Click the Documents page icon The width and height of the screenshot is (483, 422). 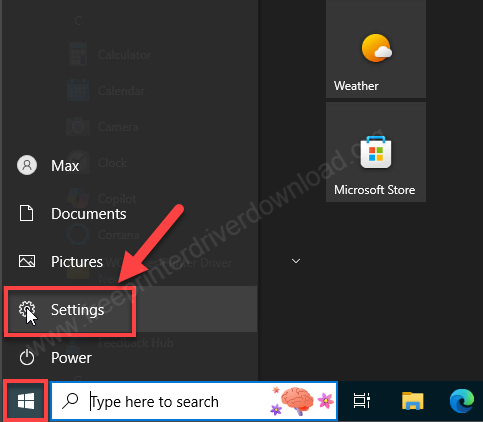(x=27, y=213)
